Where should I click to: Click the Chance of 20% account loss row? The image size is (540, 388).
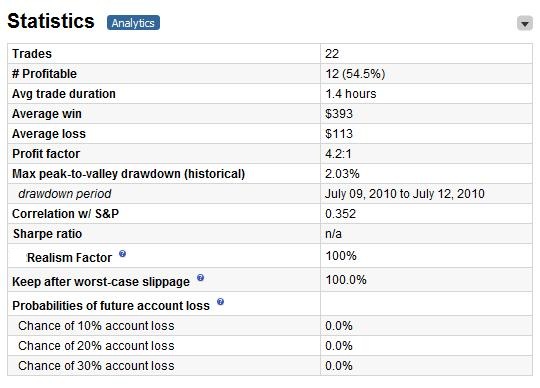[270, 346]
